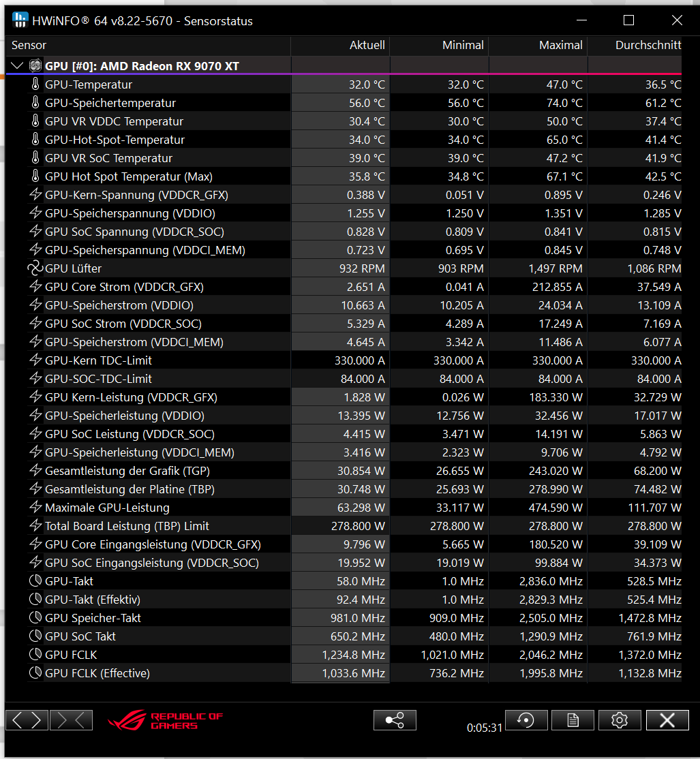
Task: Click the 212.855 A maximal current value
Action: [x=557, y=287]
